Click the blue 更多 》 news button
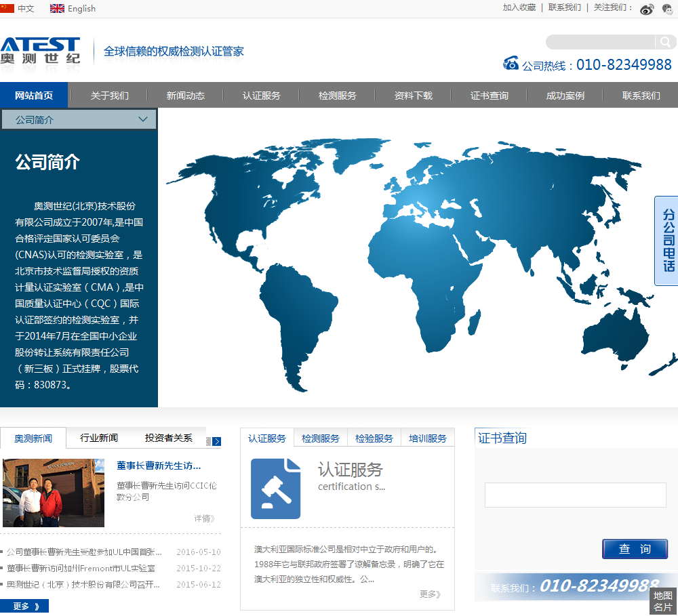The width and height of the screenshot is (678, 616). click(x=24, y=606)
